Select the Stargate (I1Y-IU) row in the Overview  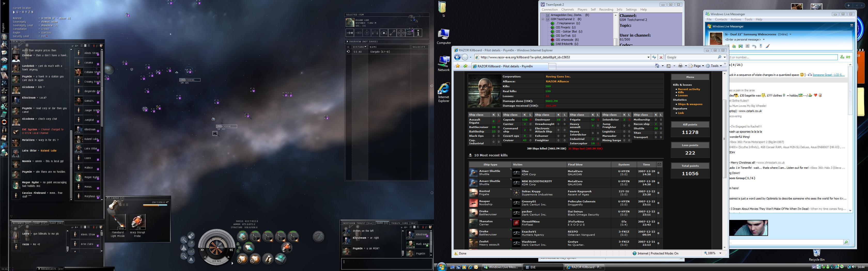(387, 52)
